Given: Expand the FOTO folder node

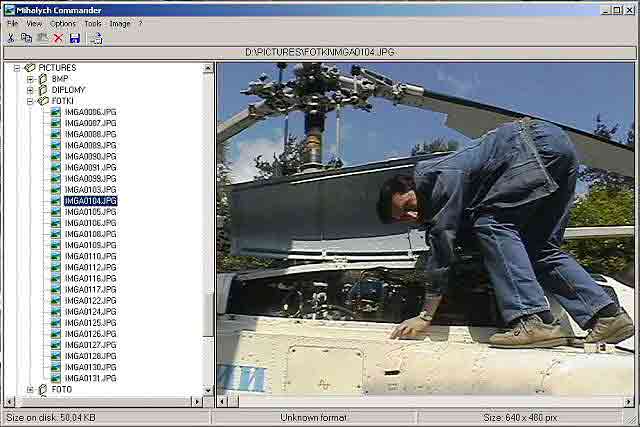Looking at the screenshot, I should click(30, 390).
